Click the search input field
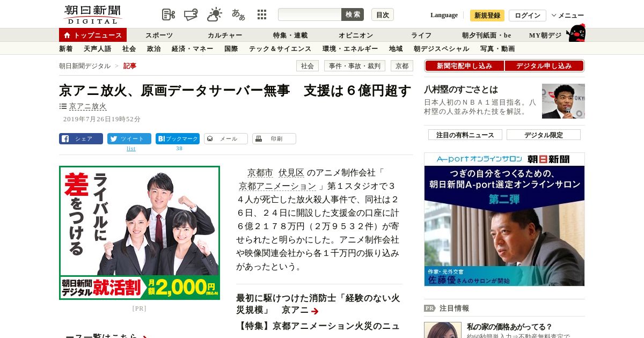Viewport: 644px width, 338px height. point(310,14)
